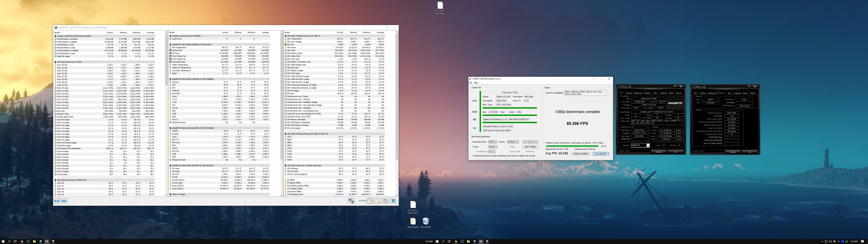Open the Help menu in HWBOT x265
This screenshot has width=868, height=244.
point(476,83)
